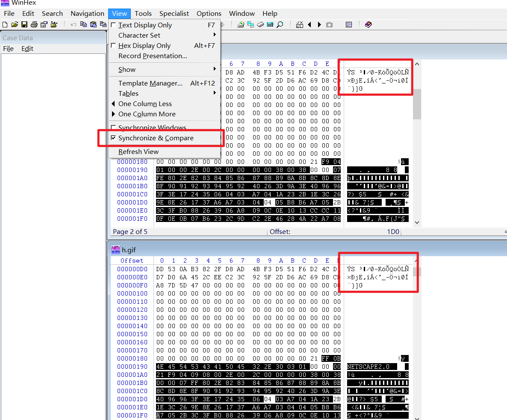The width and height of the screenshot is (507, 420).
Task: Click the WinHex icon beside the h.gif title
Action: click(x=115, y=250)
